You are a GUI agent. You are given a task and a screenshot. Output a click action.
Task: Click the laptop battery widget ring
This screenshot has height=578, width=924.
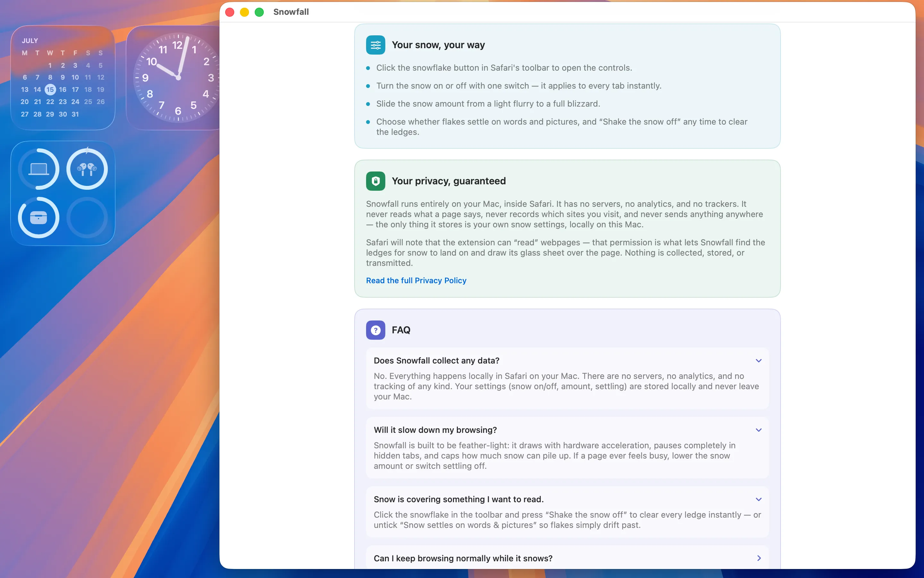(38, 169)
